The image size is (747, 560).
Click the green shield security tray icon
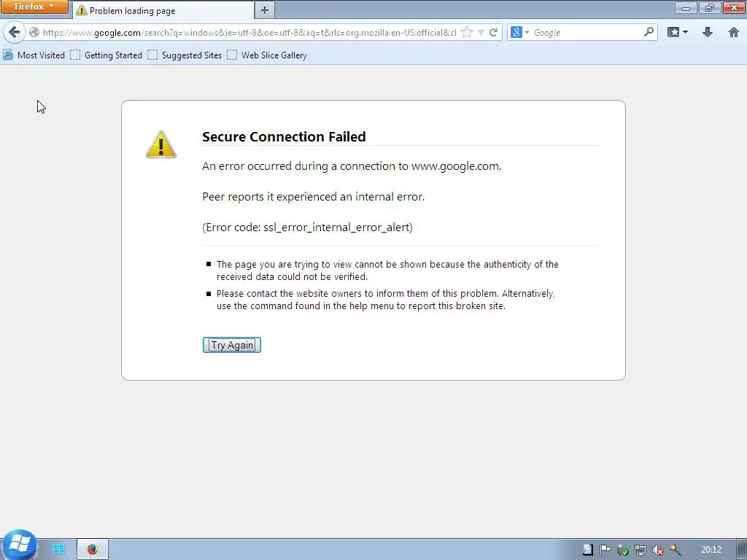pos(623,550)
